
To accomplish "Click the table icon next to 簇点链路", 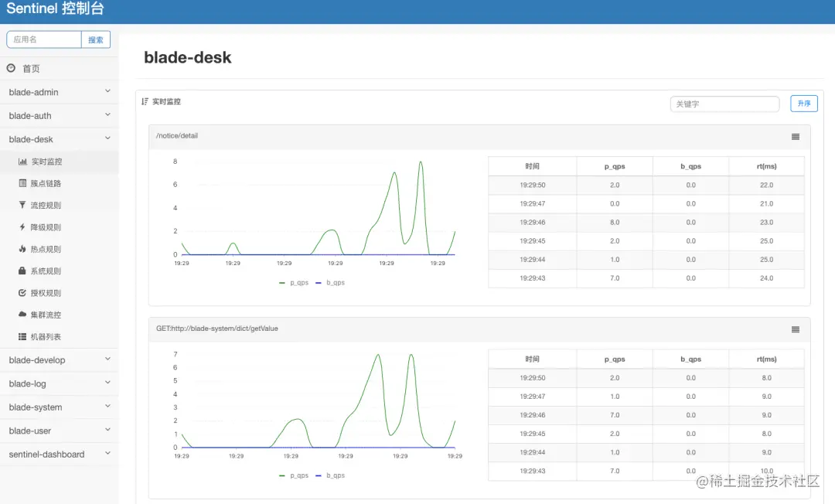I will click(x=22, y=183).
